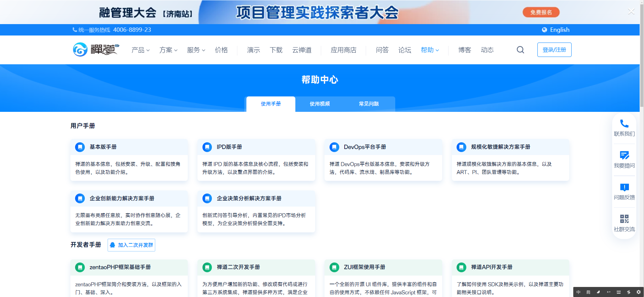
Task: Open the 动态 nav item
Action: [x=487, y=50]
